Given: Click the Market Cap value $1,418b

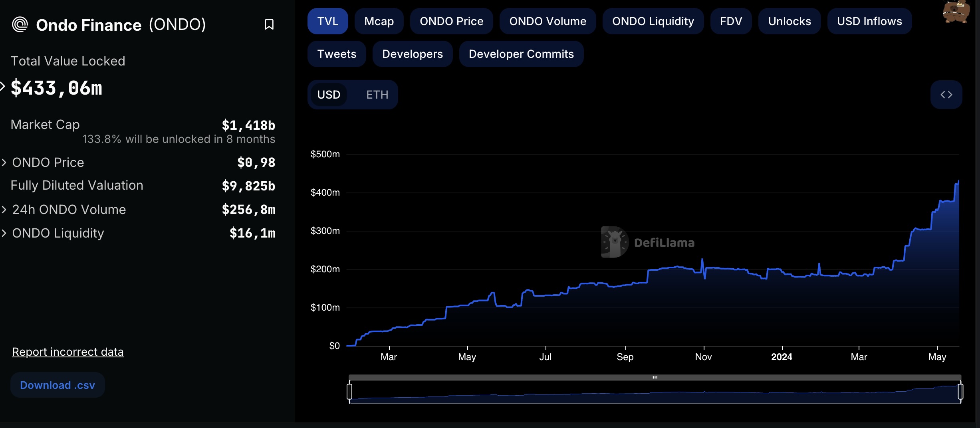Looking at the screenshot, I should point(248,125).
